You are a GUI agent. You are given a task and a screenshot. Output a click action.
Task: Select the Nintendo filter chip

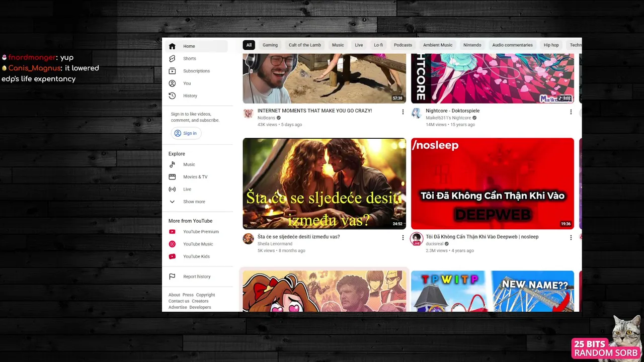[x=472, y=45]
